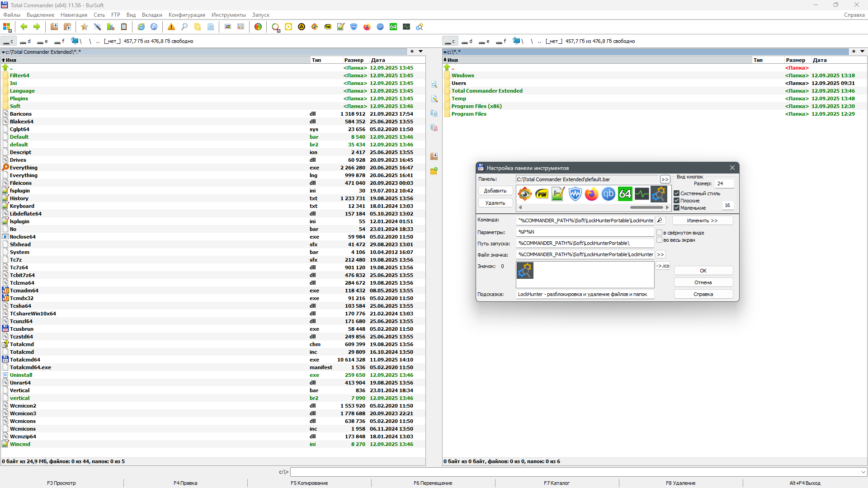Click the unpack files archive icon in toolbar

coord(67,27)
